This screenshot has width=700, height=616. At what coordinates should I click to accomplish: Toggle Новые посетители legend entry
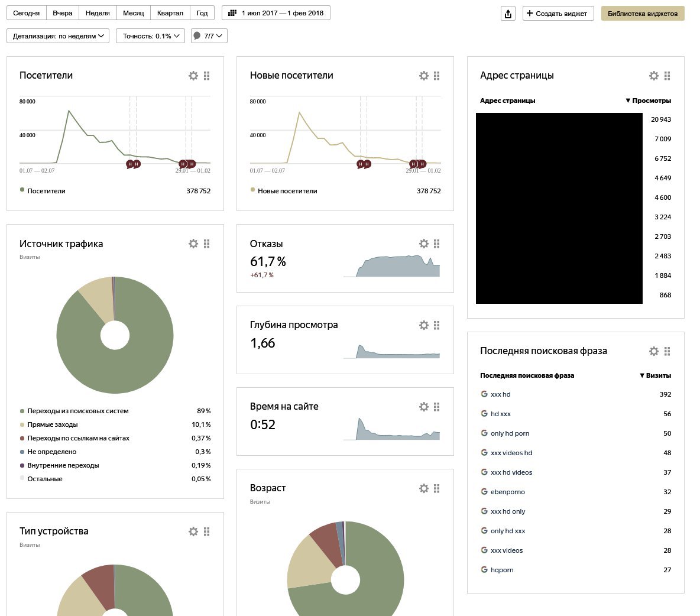click(x=284, y=190)
